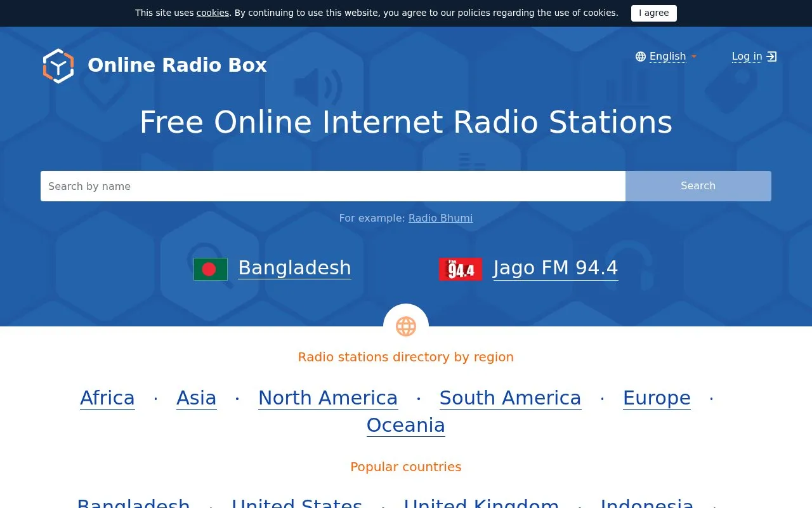Open the cookies policy link
The width and height of the screenshot is (812, 508).
(213, 13)
